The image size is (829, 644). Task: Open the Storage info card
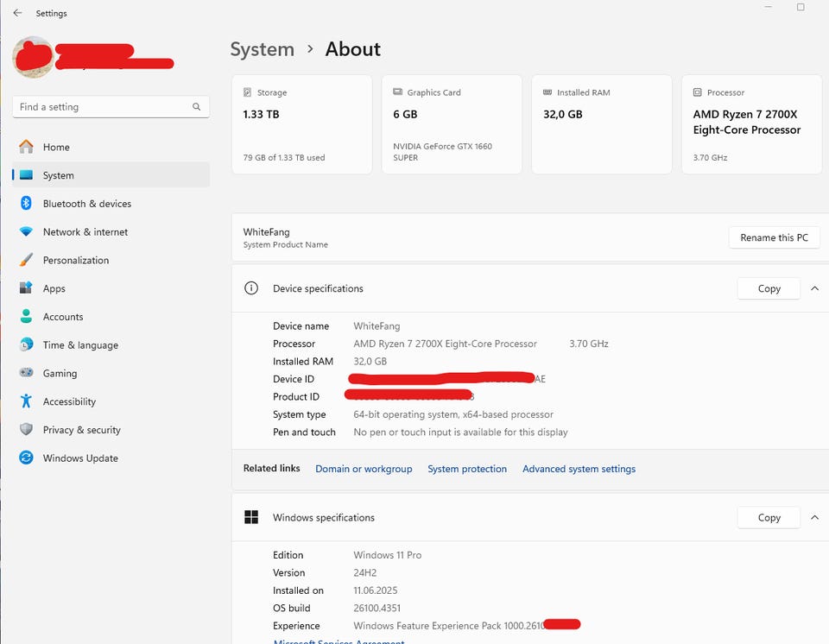click(x=302, y=124)
